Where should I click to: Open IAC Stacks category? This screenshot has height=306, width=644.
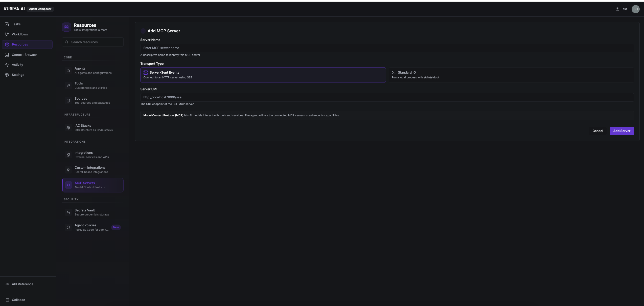point(93,128)
